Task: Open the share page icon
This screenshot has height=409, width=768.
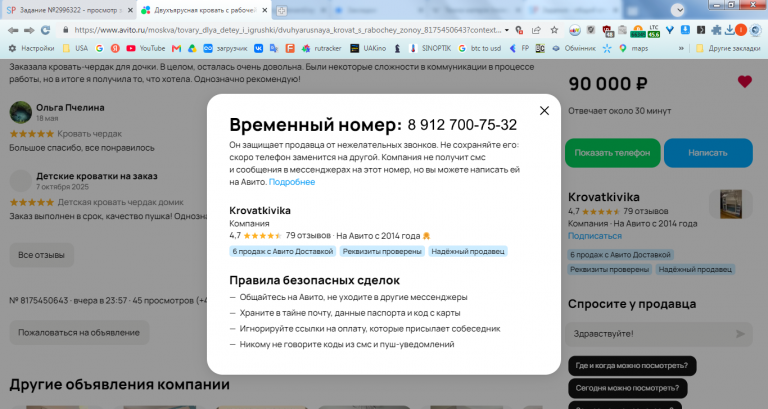Action: [x=536, y=30]
